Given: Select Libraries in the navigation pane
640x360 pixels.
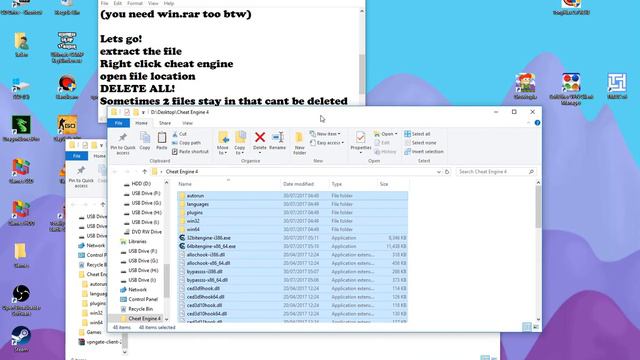Looking at the screenshot, I should [x=133, y=242].
